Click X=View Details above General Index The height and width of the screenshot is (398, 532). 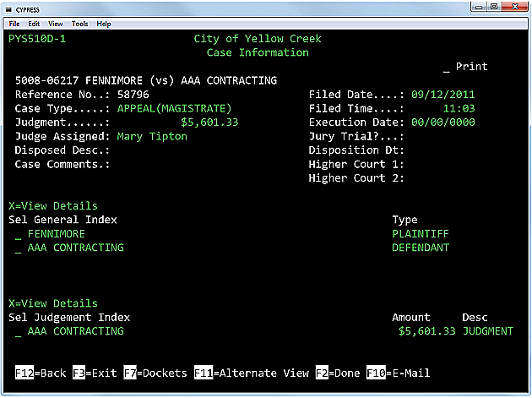(x=53, y=206)
